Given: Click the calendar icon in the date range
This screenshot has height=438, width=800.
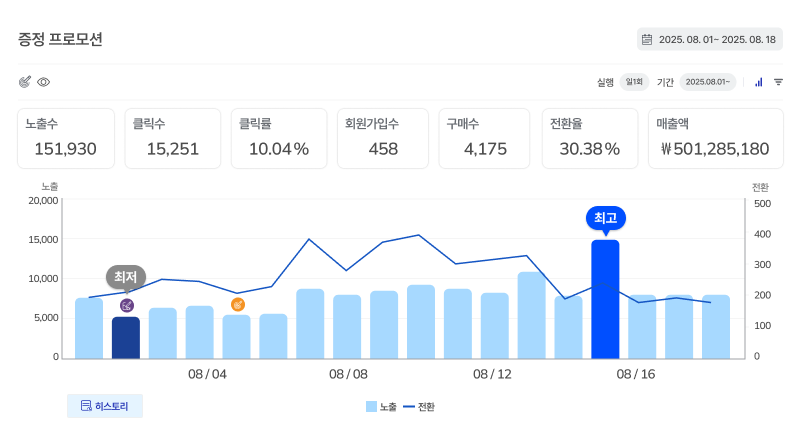Looking at the screenshot, I should click(647, 39).
